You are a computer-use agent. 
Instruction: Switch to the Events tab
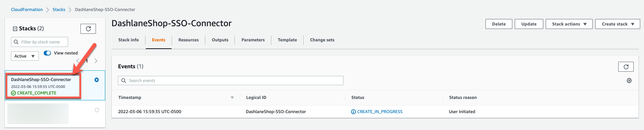point(159,40)
